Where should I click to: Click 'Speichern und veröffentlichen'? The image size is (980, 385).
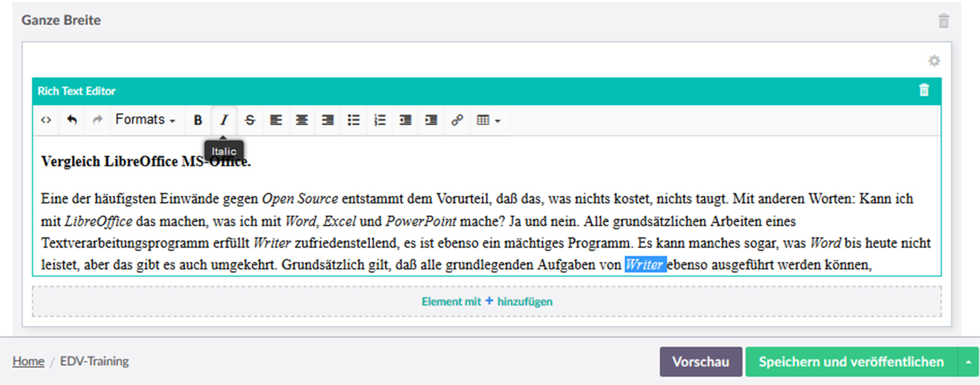click(851, 362)
